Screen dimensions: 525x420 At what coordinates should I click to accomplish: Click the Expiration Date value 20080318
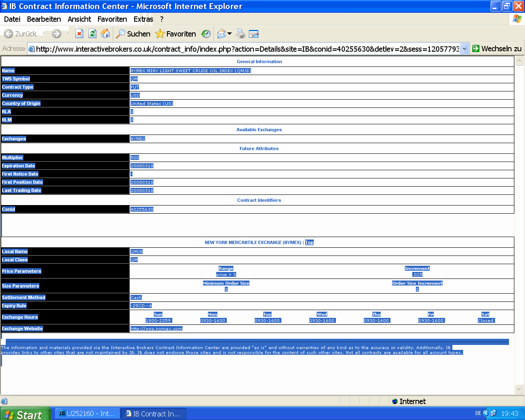[142, 166]
